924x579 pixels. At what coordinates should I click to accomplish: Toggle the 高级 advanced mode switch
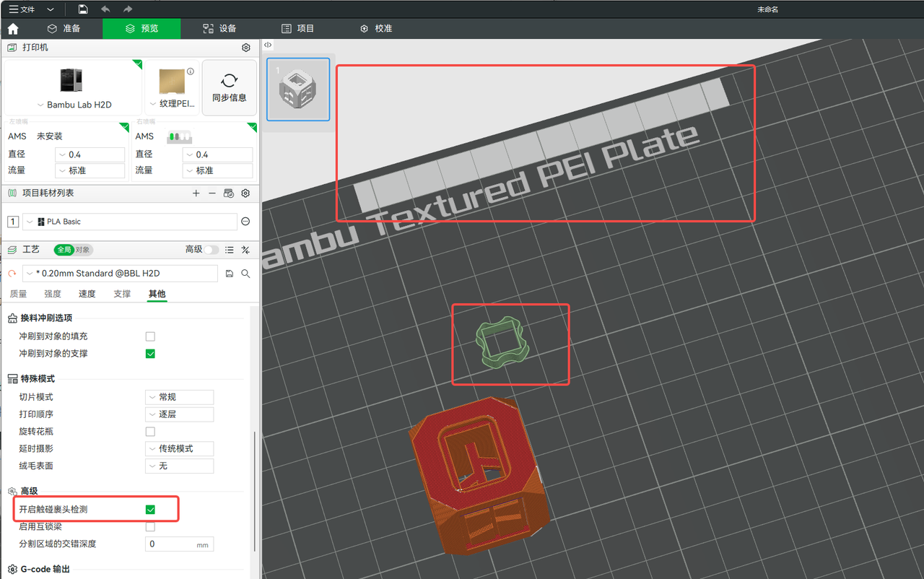pos(212,250)
